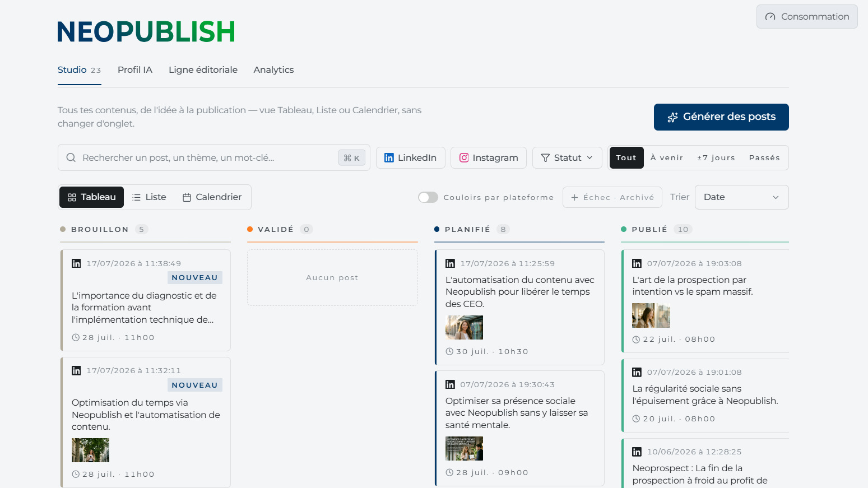
Task: Click LinkedIn icon on the 11:25:59 planned card
Action: (x=450, y=263)
